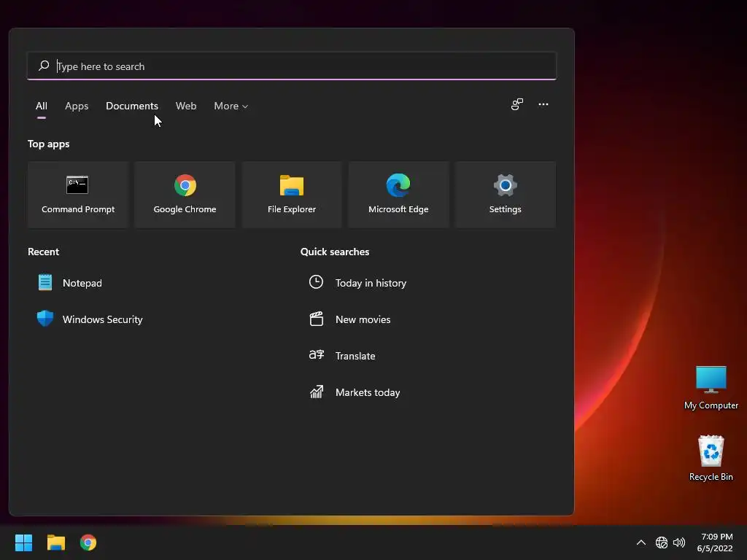Select New movies quick search
Image resolution: width=747 pixels, height=560 pixels.
point(349,319)
